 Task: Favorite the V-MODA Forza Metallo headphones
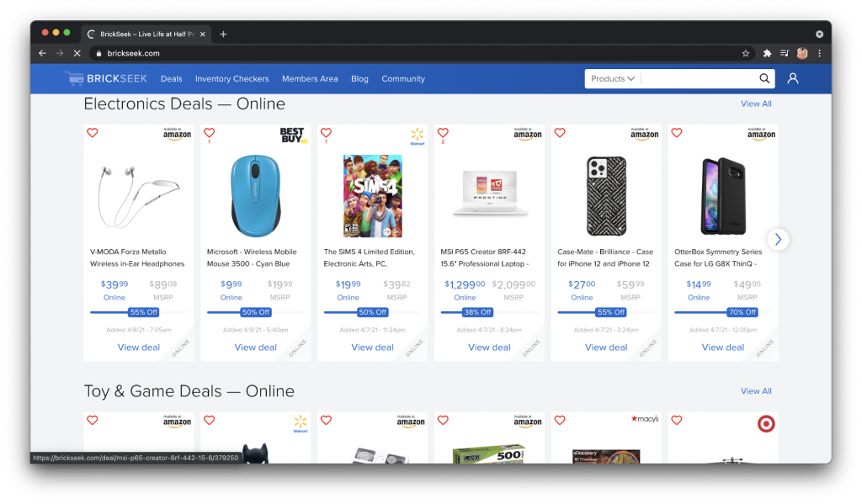pos(93,132)
